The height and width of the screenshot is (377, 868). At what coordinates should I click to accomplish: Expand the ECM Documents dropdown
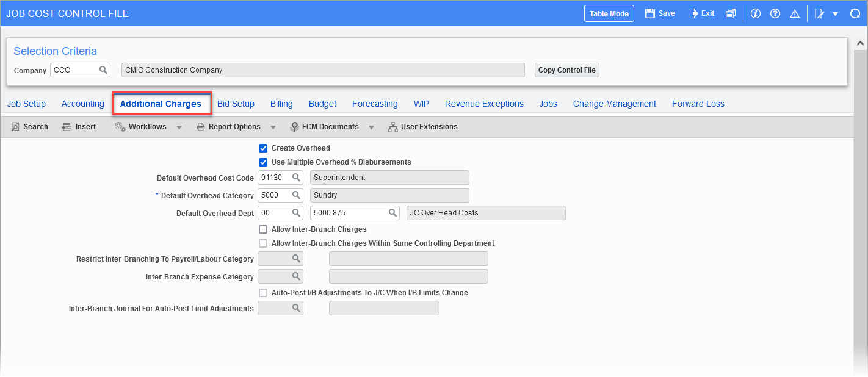click(x=371, y=126)
